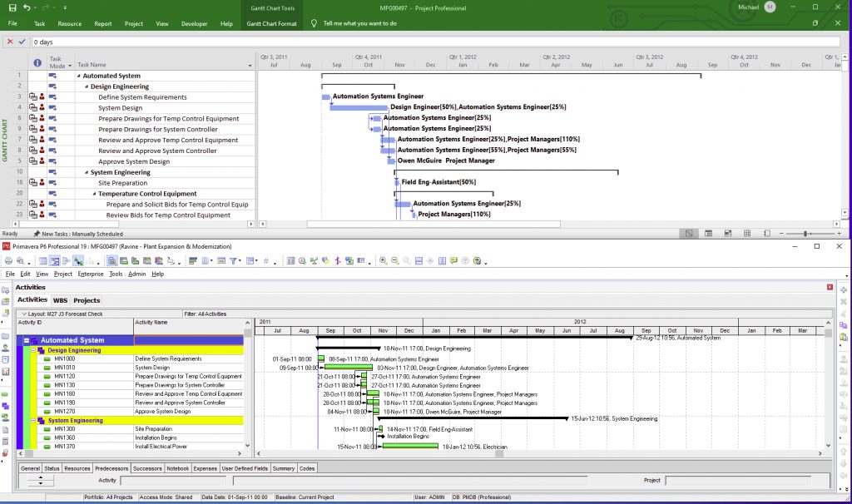Click the zoom slider handle in Project status bar
The image size is (852, 504).
[x=806, y=234]
